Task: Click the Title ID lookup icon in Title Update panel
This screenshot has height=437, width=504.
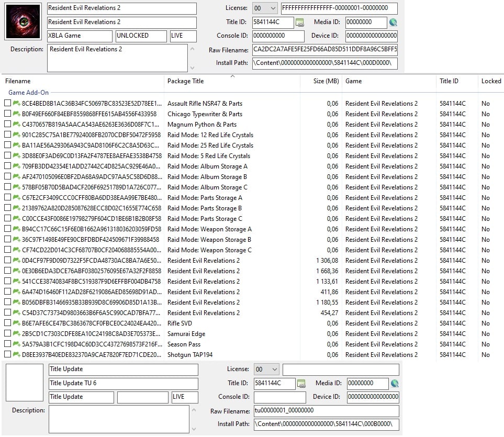Action: point(301,383)
